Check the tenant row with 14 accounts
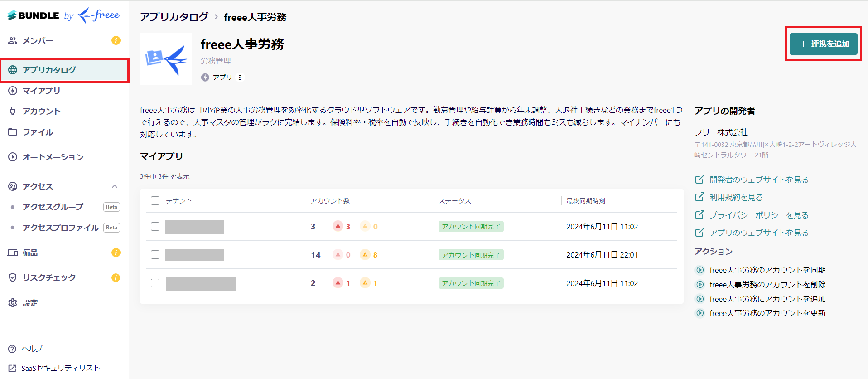868x379 pixels. tap(155, 255)
